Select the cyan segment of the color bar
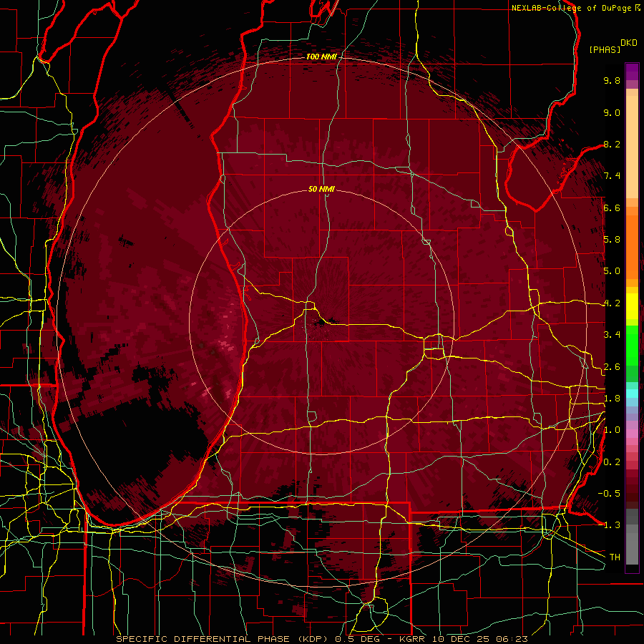Screen dimensions: 644x644 pyautogui.click(x=632, y=393)
